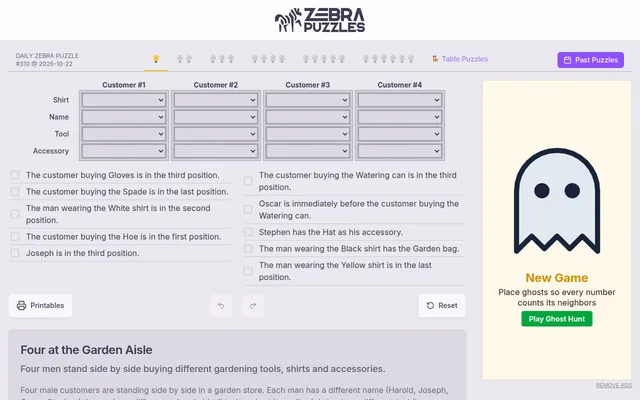Open the Table Puzzles link

pos(460,59)
